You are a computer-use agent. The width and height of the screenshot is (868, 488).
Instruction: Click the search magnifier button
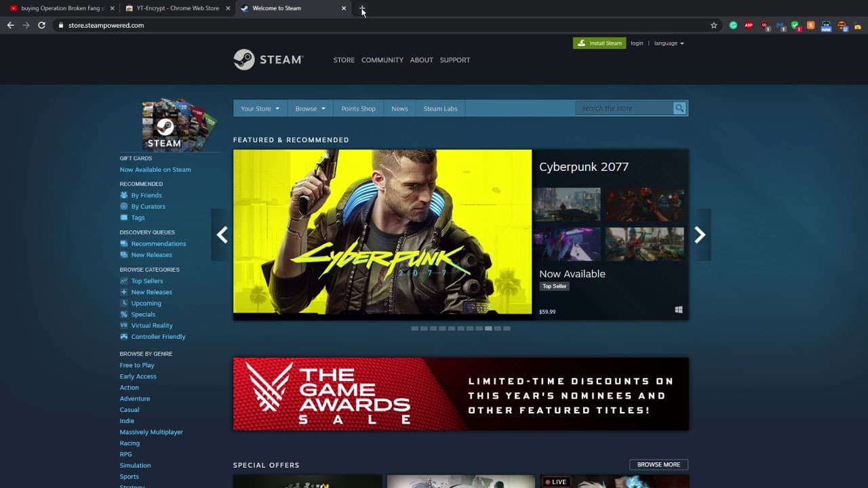[679, 108]
